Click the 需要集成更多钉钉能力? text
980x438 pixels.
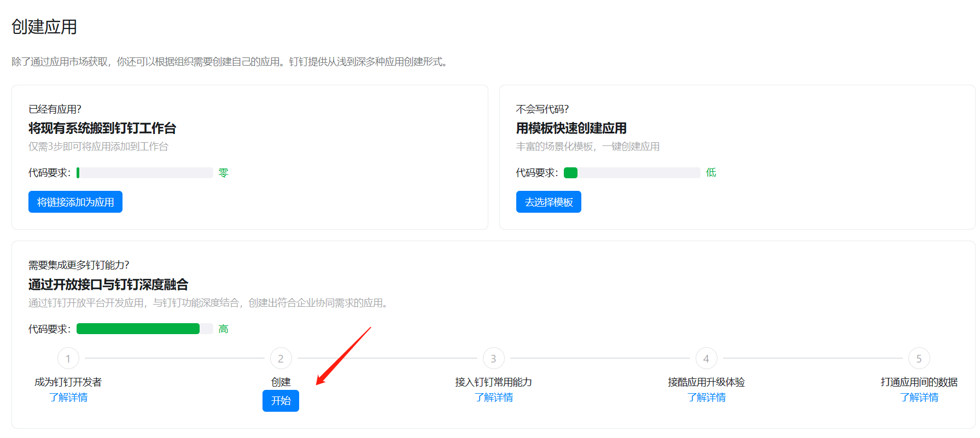[x=79, y=265]
